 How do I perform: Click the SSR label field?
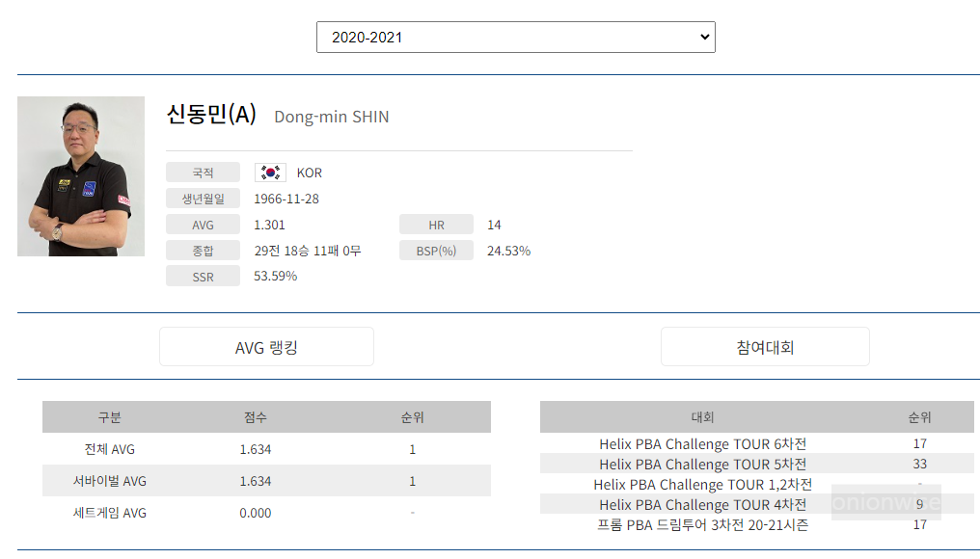pyautogui.click(x=203, y=276)
